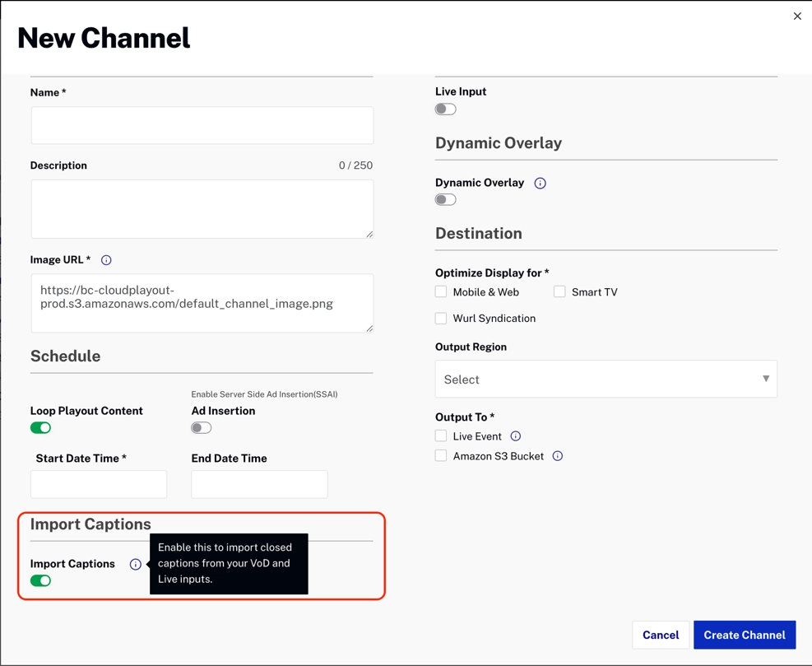Check the Amazon S3 Bucket option
The image size is (812, 666).
point(441,455)
